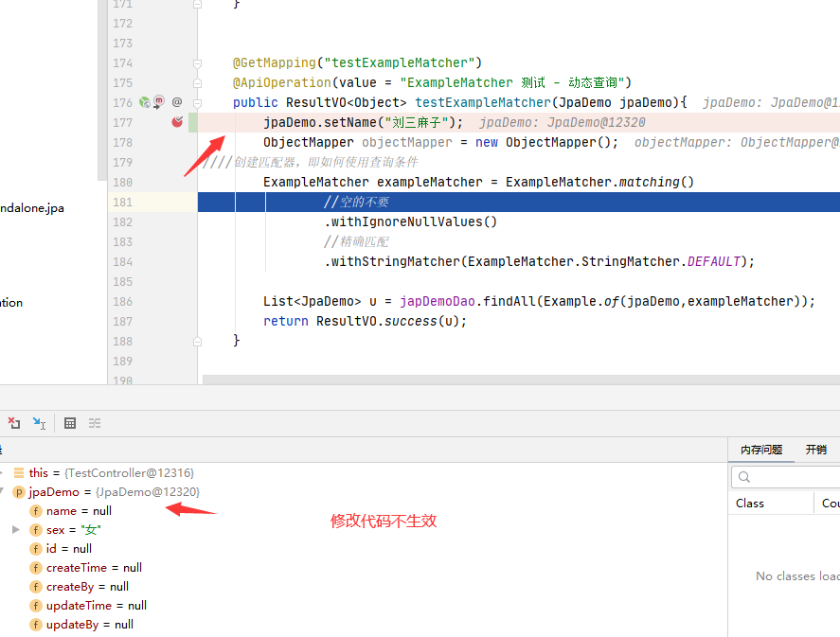The width and height of the screenshot is (840, 637).
Task: Click the field icon beside sex
Action: pos(35,529)
